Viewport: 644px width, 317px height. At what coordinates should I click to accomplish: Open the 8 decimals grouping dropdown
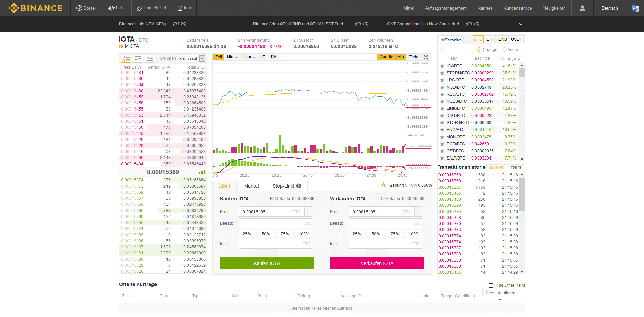point(192,58)
